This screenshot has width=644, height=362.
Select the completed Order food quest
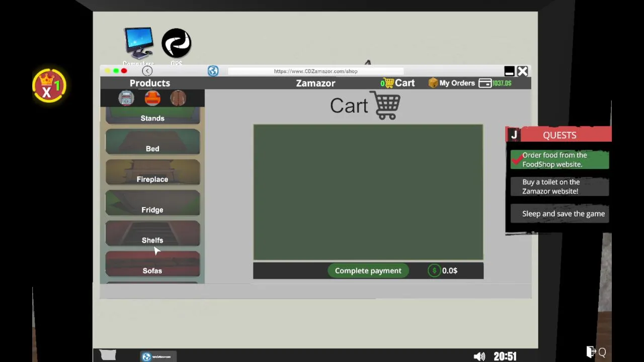click(x=559, y=159)
